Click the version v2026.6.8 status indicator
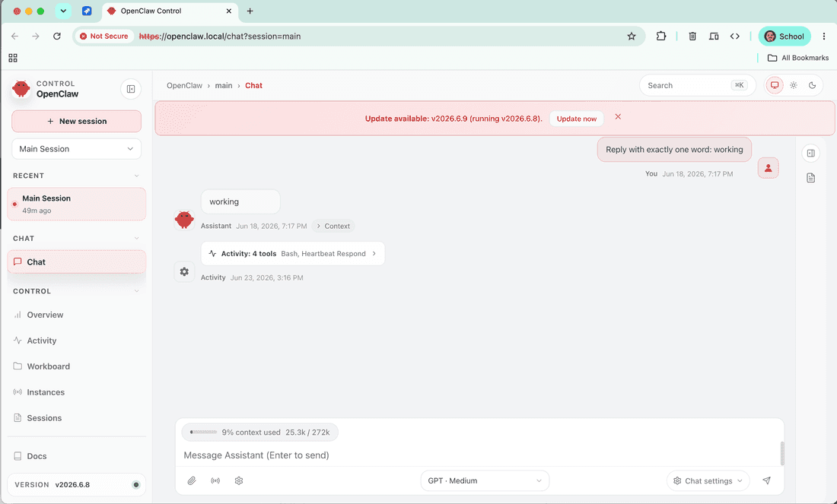The image size is (837, 504). pos(136,485)
